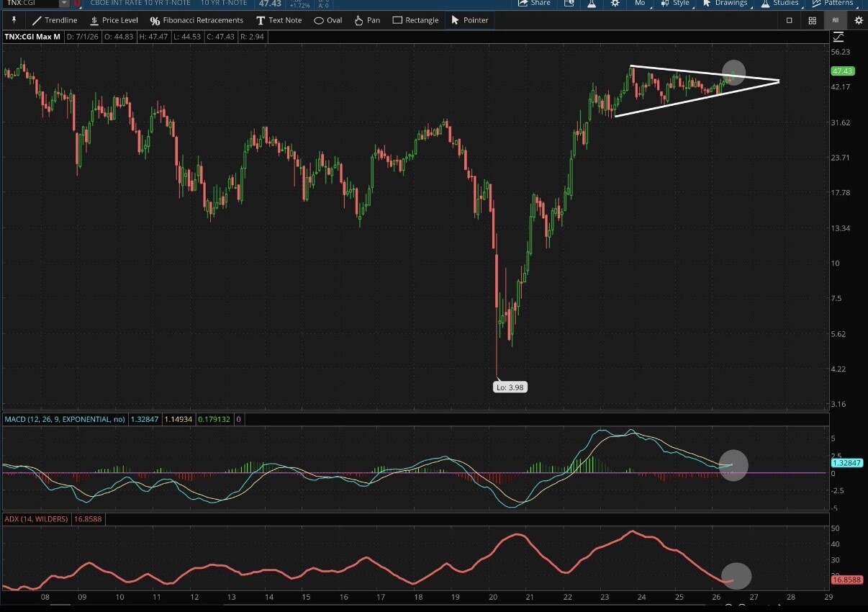Toggle the All drawings set button
The height and width of the screenshot is (612, 868).
coord(836,20)
